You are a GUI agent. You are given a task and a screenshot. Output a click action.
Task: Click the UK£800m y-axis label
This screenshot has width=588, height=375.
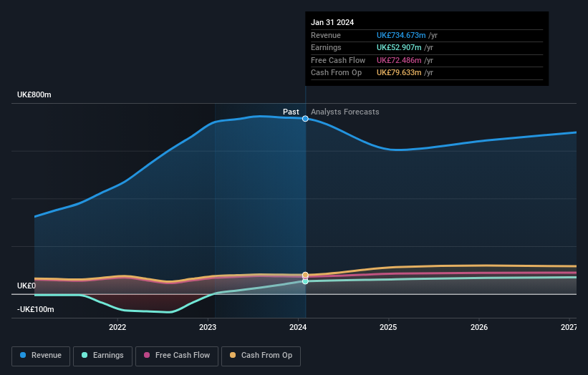[34, 94]
